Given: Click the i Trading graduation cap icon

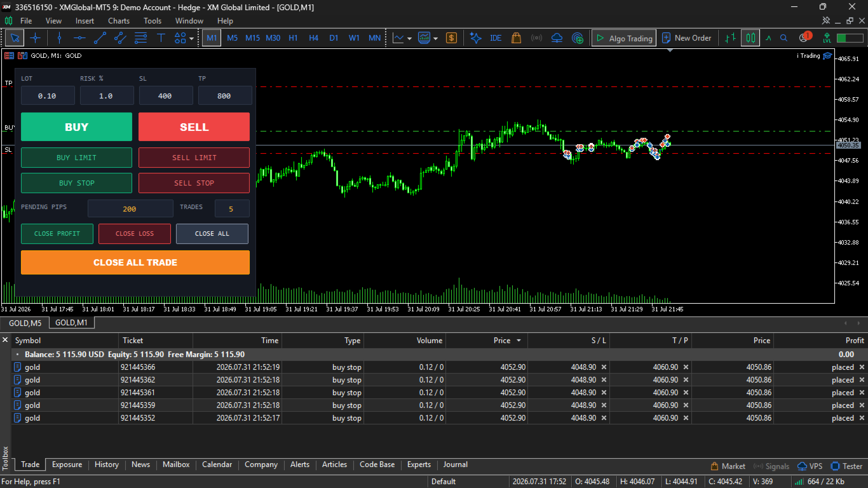Looking at the screenshot, I should (827, 56).
